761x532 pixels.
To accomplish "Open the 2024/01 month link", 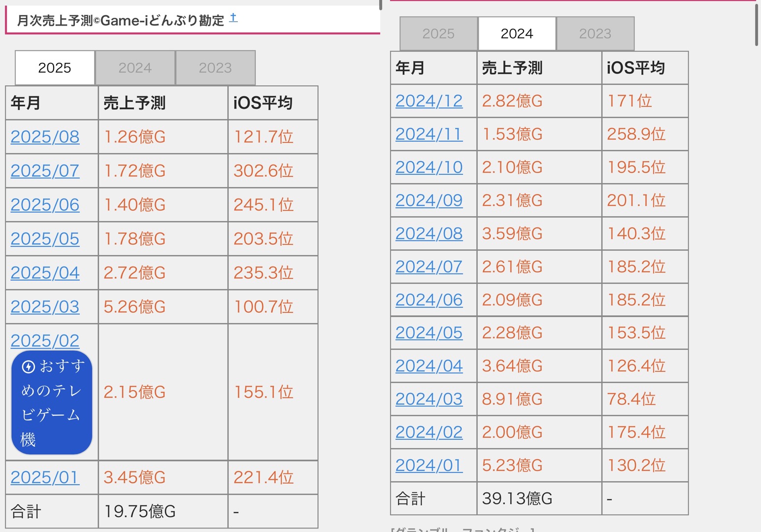I will [429, 465].
